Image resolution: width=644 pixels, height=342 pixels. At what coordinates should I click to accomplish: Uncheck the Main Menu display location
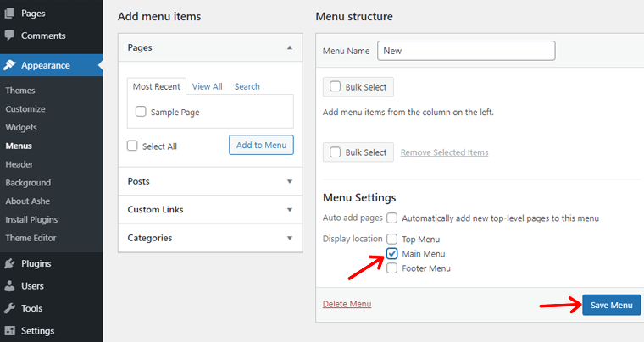click(392, 253)
